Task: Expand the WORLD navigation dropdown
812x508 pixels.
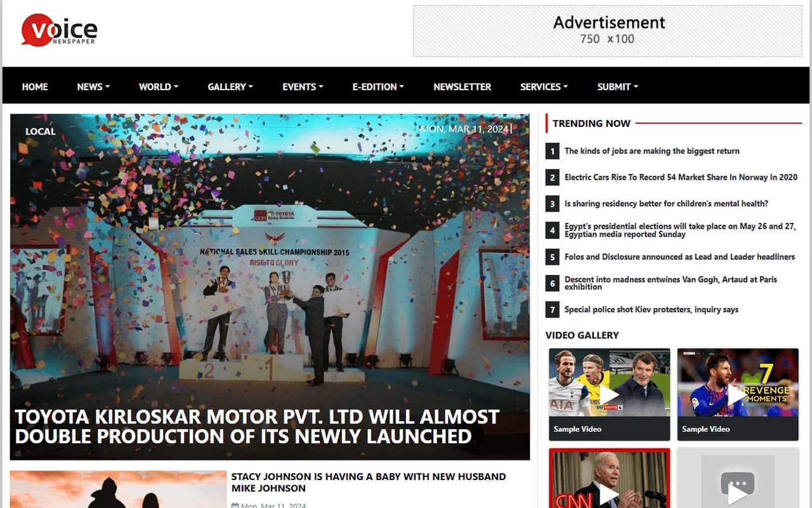Action: (158, 86)
